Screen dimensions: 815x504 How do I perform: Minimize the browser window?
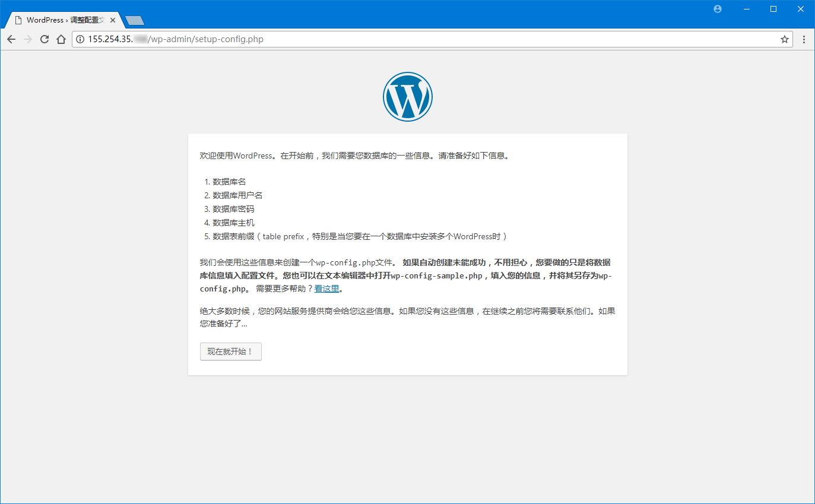click(746, 9)
